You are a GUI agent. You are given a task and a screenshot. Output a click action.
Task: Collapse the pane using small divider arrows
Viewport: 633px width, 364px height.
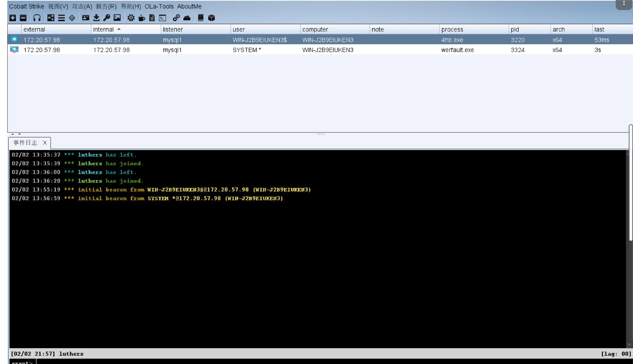click(x=16, y=134)
